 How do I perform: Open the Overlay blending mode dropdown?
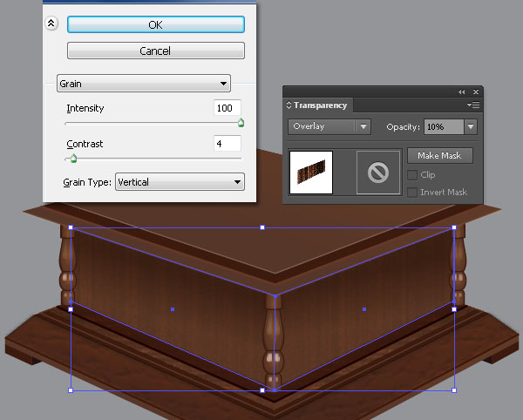329,126
